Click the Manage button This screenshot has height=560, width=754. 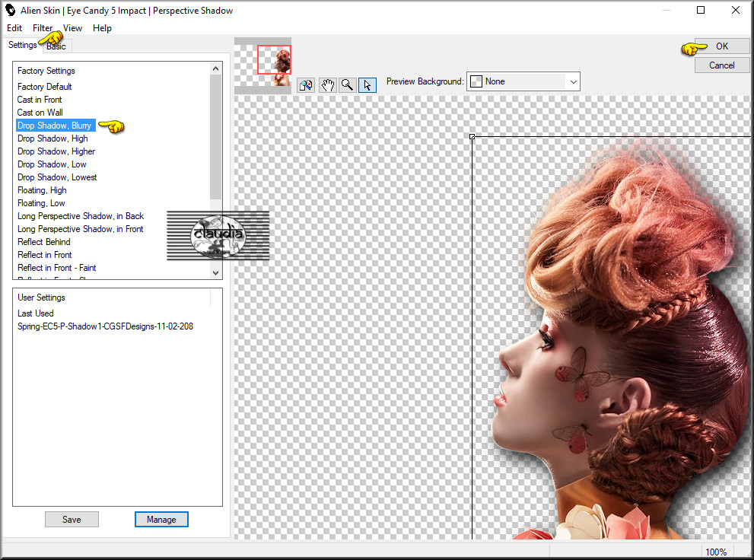pos(161,520)
